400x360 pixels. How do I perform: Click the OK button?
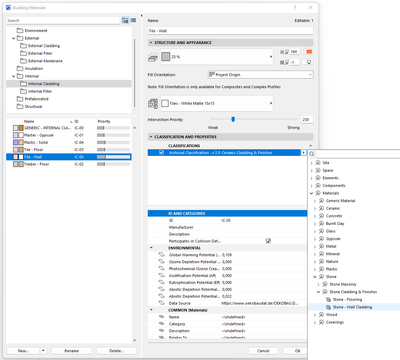[297, 351]
